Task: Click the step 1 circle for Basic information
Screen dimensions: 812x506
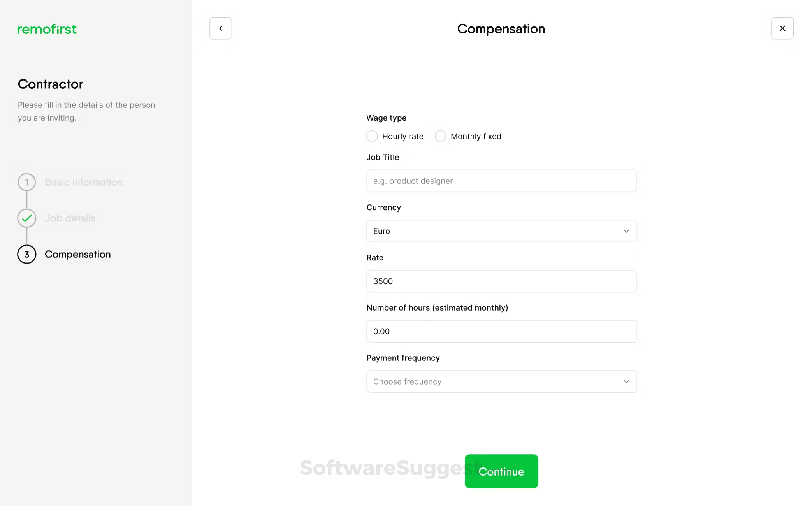Action: [26, 182]
